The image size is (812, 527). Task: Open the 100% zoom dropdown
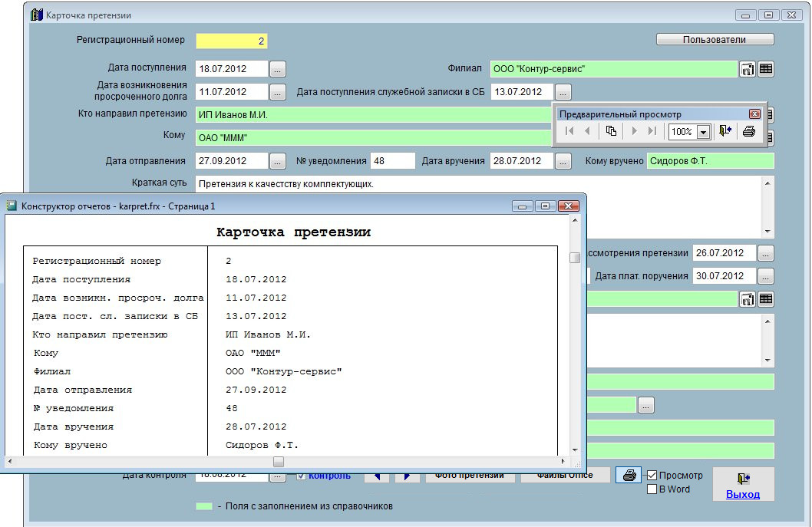click(703, 132)
